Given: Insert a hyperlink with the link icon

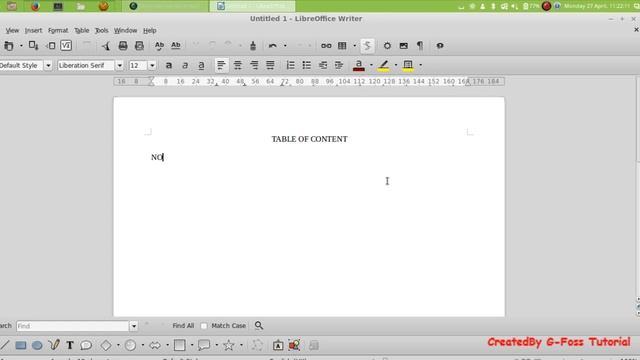Looking at the screenshot, I should point(326,46).
